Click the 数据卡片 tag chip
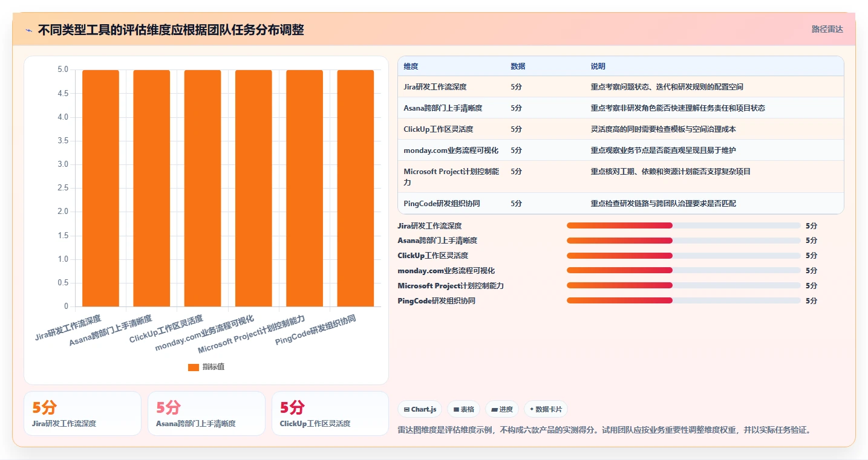The image size is (868, 460). click(x=546, y=409)
